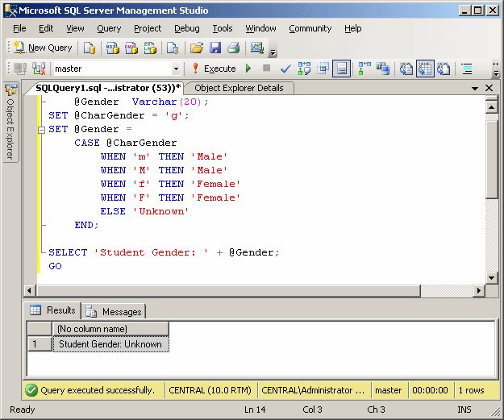Click the Cancel Executing Query stop icon

click(266, 69)
